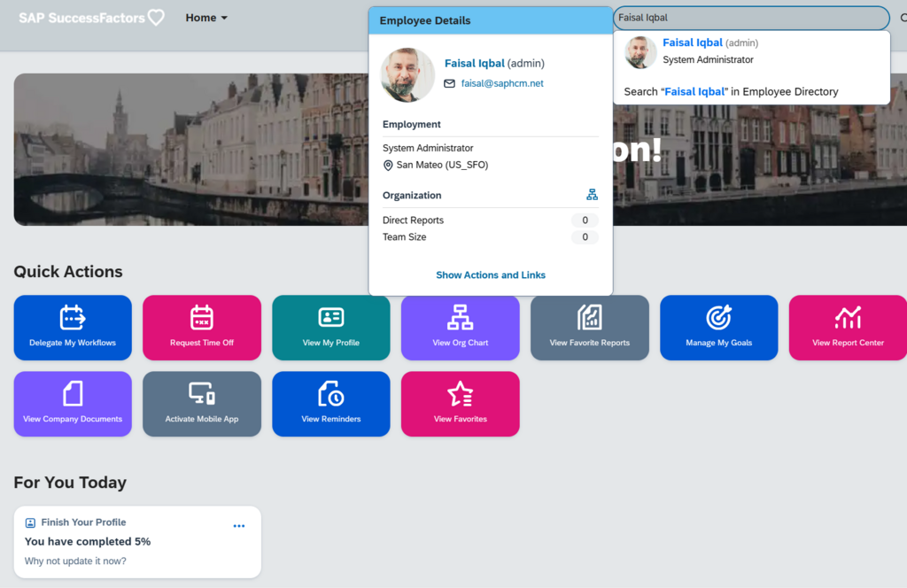
Task: Click the View Org Chart tile
Action: pos(460,328)
